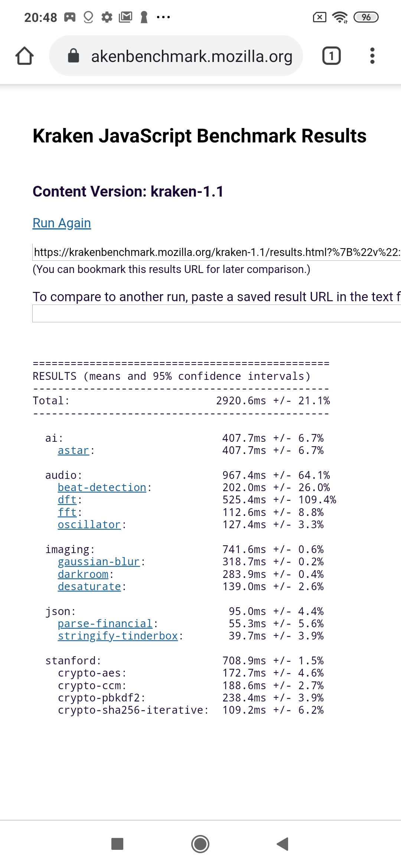The image size is (401, 868).
Task: Open the stringify-tinderbox test link
Action: pos(118,636)
